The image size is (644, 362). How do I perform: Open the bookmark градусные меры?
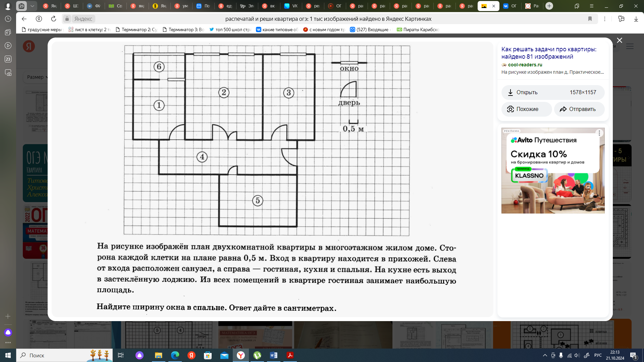pyautogui.click(x=42, y=29)
